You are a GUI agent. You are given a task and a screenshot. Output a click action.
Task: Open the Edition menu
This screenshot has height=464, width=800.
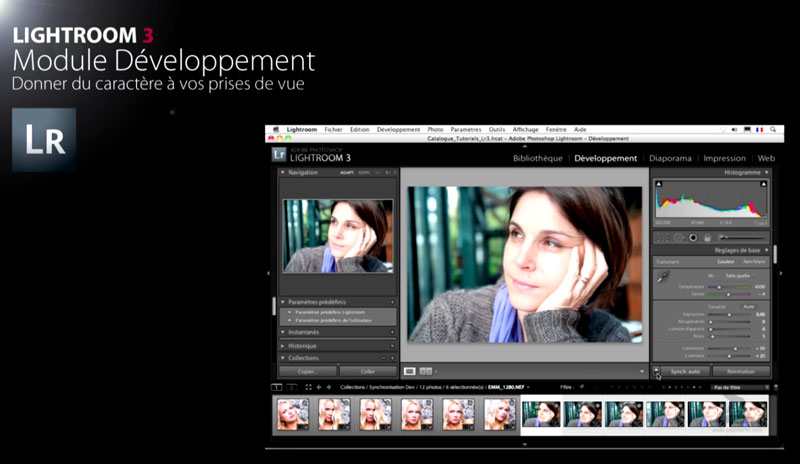(360, 130)
